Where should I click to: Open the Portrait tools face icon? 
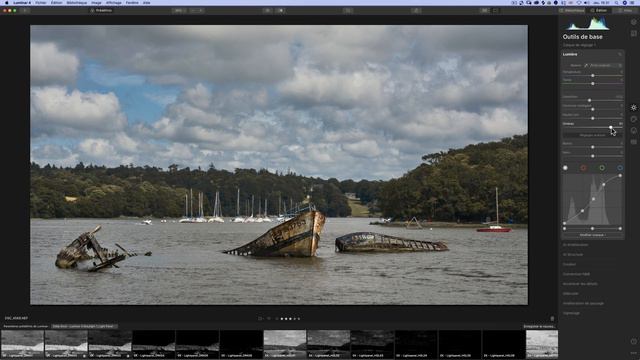click(x=633, y=131)
